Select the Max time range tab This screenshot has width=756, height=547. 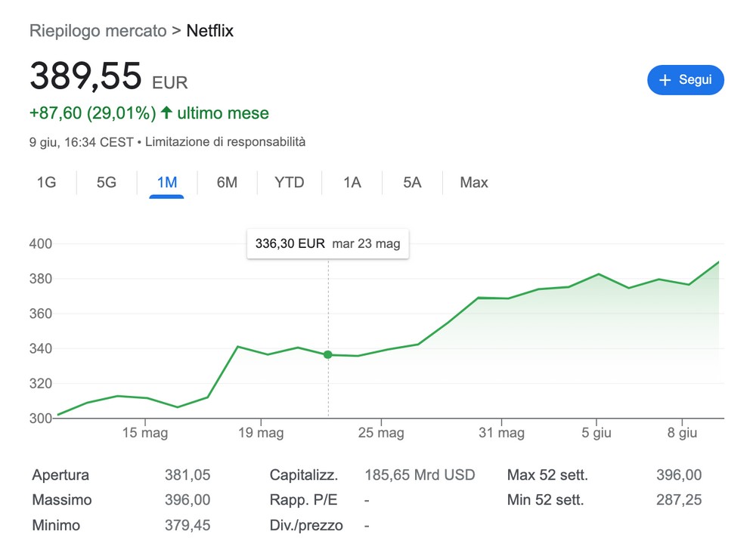coord(474,182)
